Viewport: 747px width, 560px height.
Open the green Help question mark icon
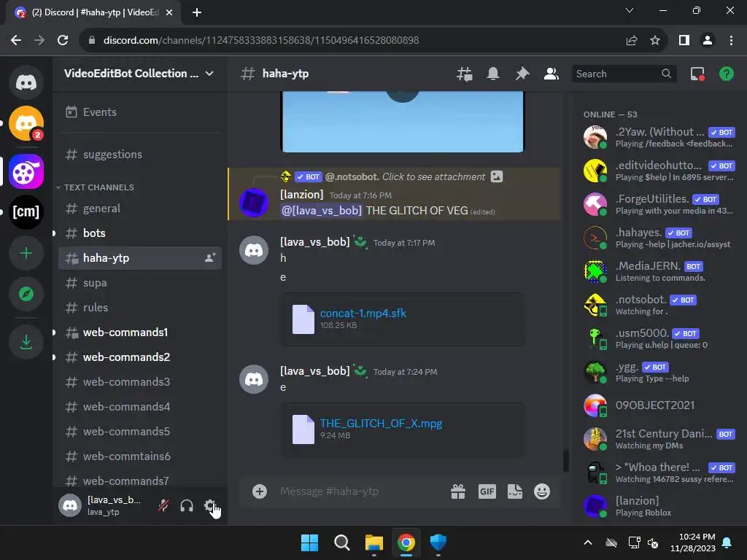(x=726, y=74)
